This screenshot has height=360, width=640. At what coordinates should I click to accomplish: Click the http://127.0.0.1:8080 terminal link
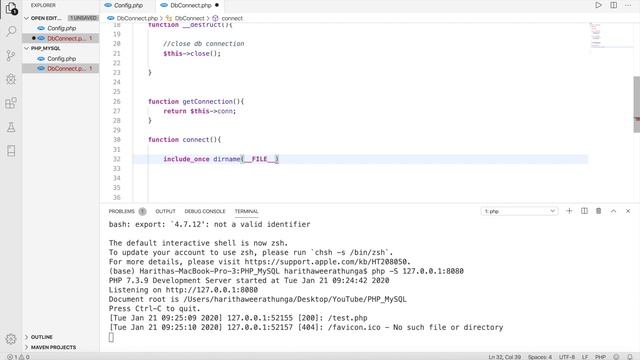[x=211, y=290]
